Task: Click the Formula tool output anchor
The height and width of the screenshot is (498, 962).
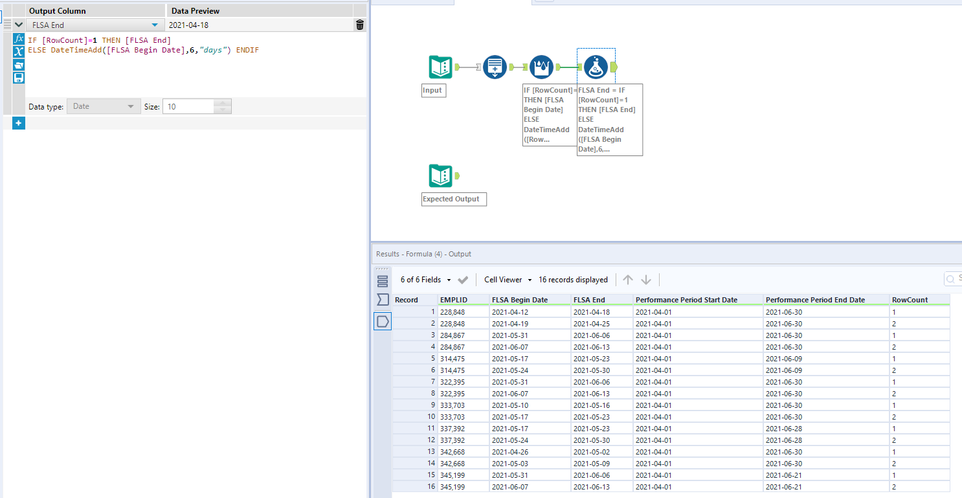Action: pos(614,67)
